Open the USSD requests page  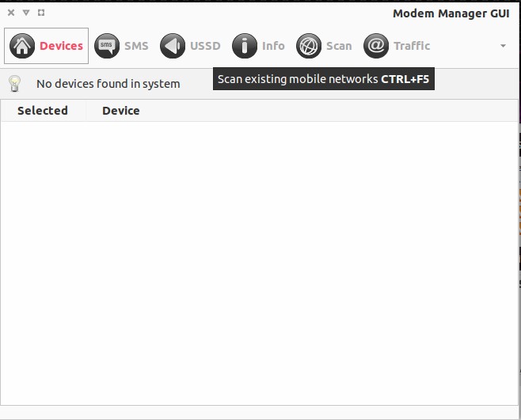tap(190, 46)
